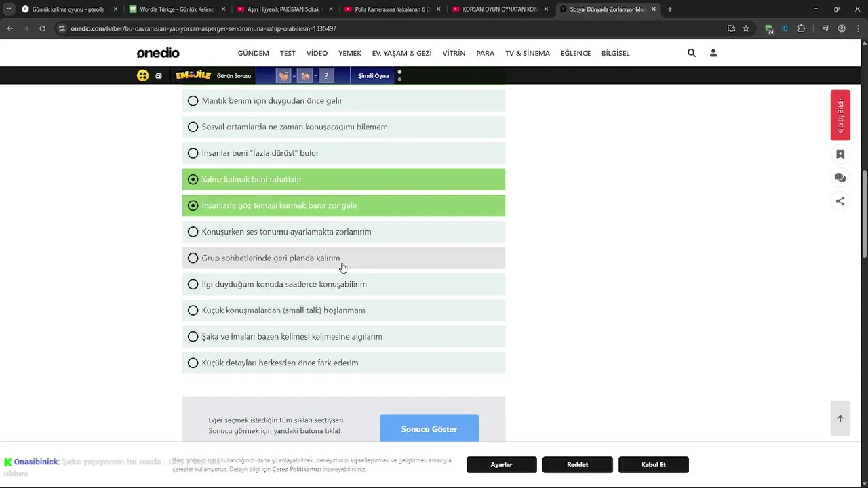Screen dimensions: 868x488
Task: Switch to 'Aşırı Hijyenik PAKİSTAN Sokak' tab
Action: 283,9
